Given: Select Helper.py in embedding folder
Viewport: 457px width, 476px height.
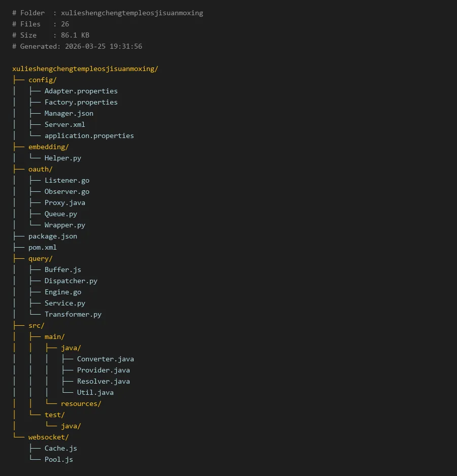Looking at the screenshot, I should coord(62,158).
